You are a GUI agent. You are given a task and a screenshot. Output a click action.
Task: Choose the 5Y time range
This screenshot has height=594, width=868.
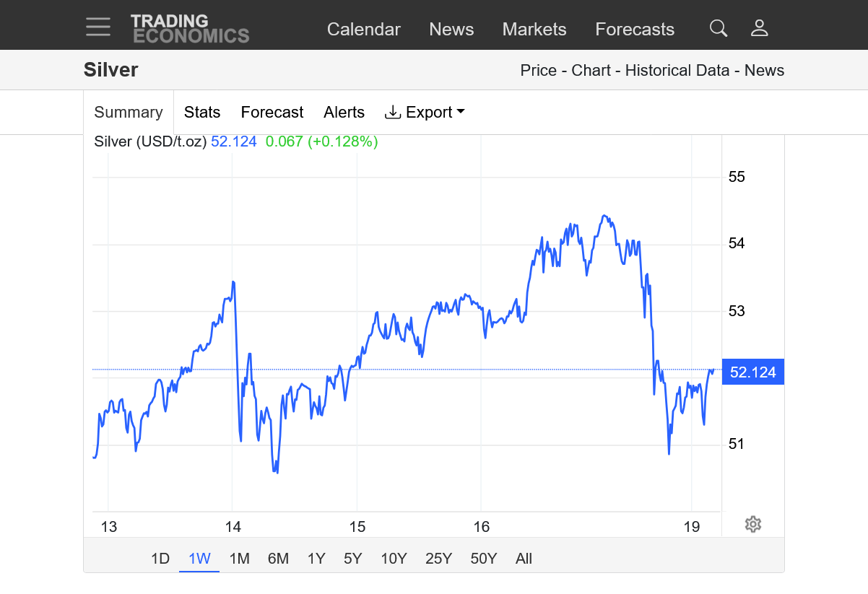tap(352, 559)
